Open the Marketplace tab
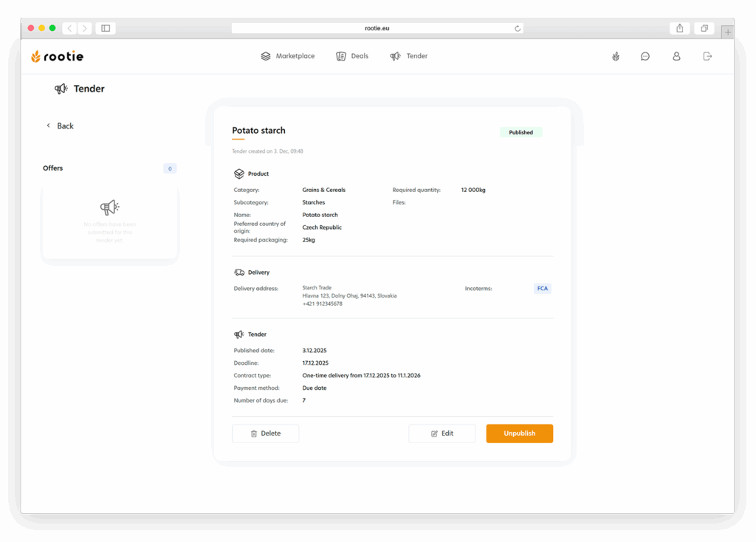 coord(288,56)
